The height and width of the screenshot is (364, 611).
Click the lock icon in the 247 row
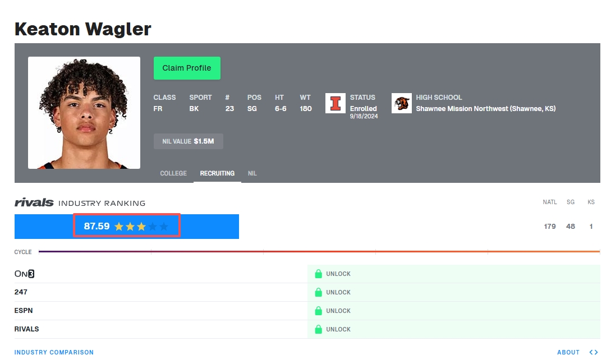[318, 292]
